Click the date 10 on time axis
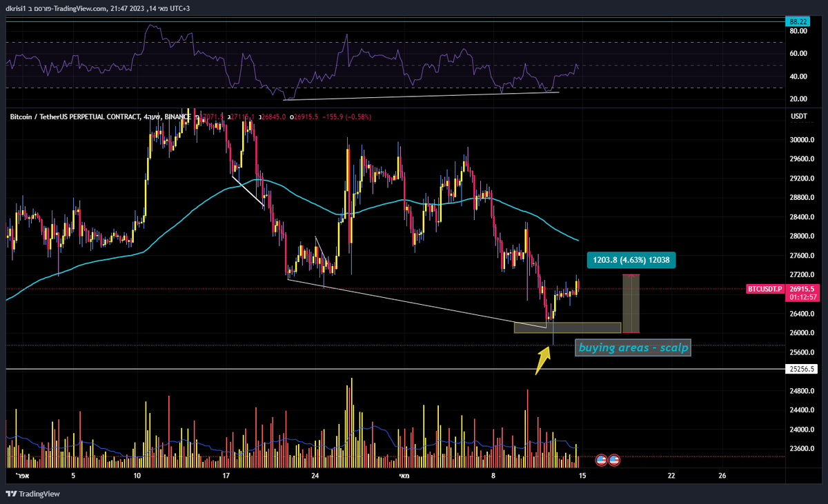The width and height of the screenshot is (828, 504). click(137, 476)
